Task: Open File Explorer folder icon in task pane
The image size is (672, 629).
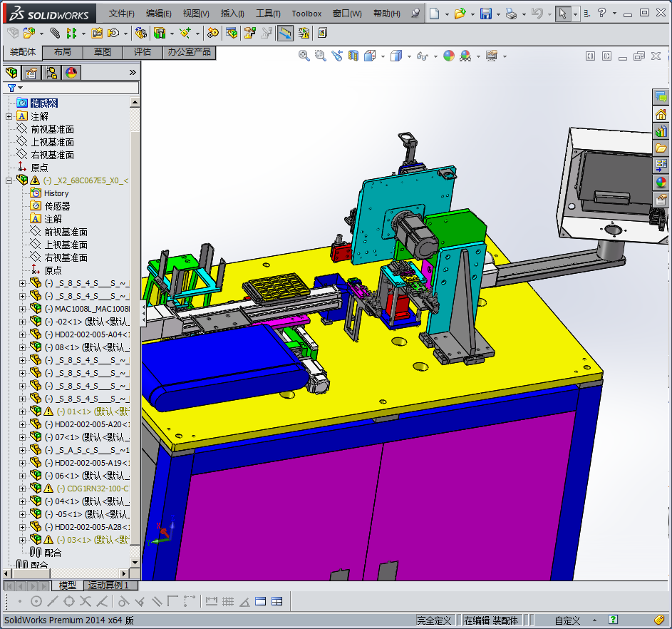Action: coord(661,148)
